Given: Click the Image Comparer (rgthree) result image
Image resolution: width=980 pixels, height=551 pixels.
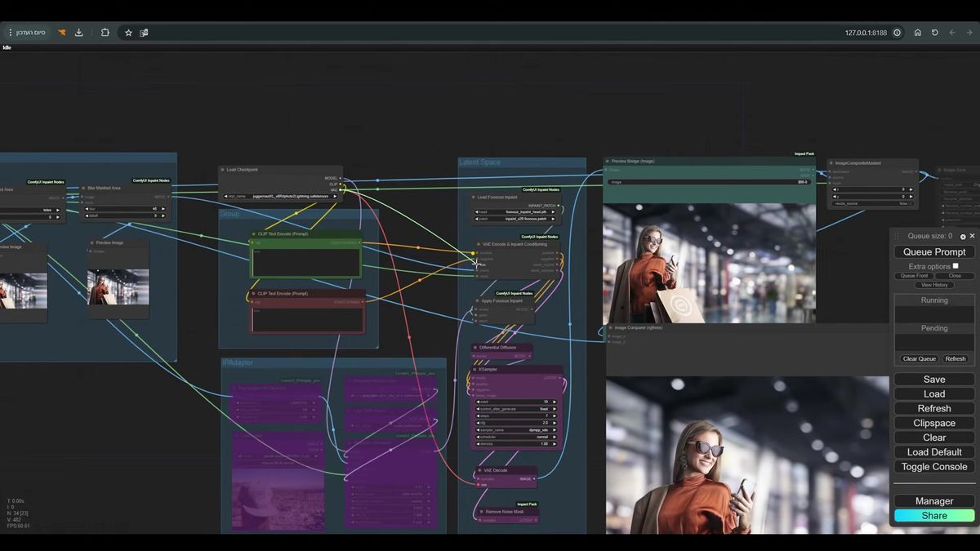Looking at the screenshot, I should click(x=747, y=455).
